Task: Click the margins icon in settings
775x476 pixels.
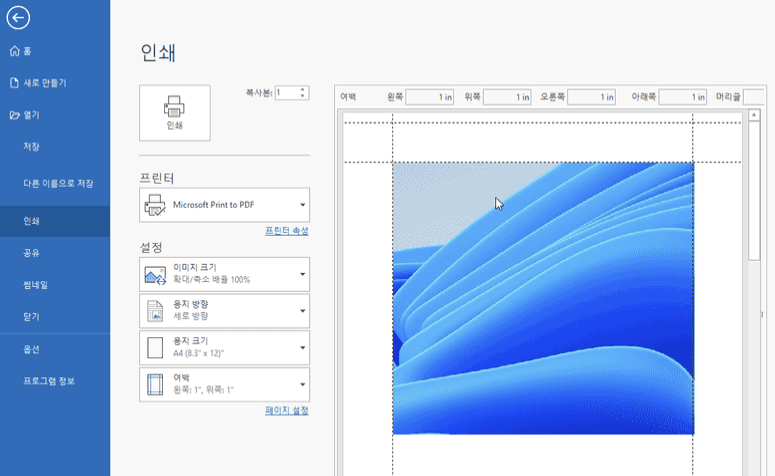Action: [155, 385]
